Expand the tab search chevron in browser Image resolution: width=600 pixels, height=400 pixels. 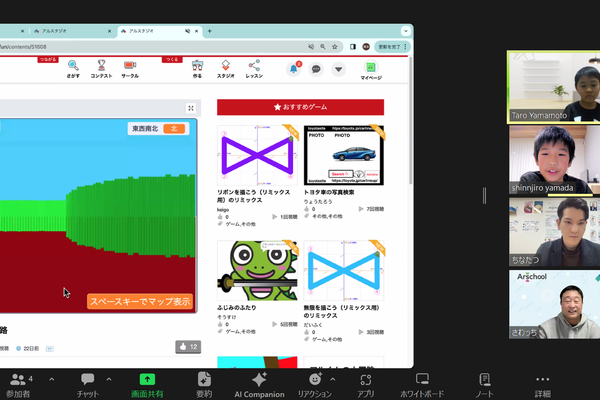coord(406,31)
